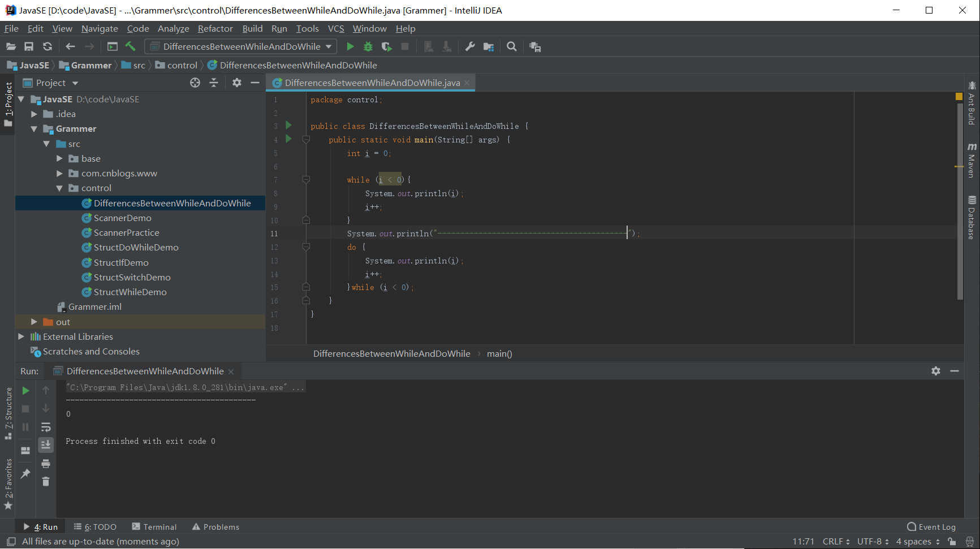Toggle scroll to end in Run console
Image resolution: width=980 pixels, height=549 pixels.
coord(46,445)
